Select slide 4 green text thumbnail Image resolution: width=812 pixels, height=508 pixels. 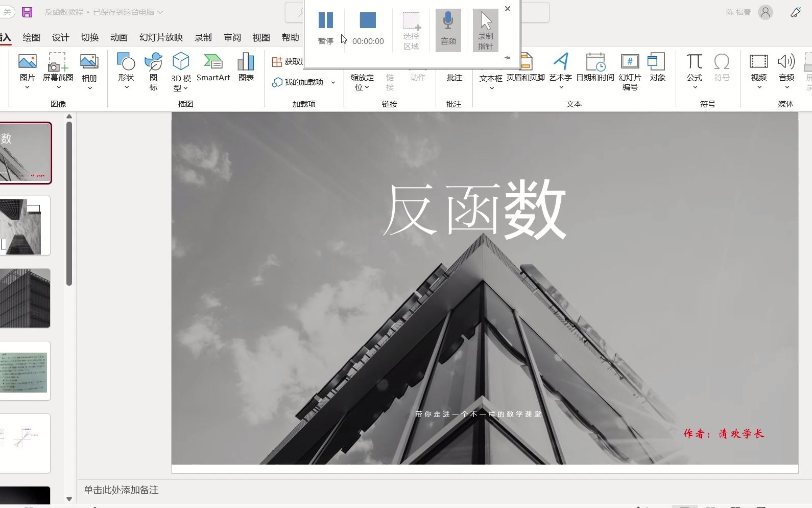click(x=25, y=371)
